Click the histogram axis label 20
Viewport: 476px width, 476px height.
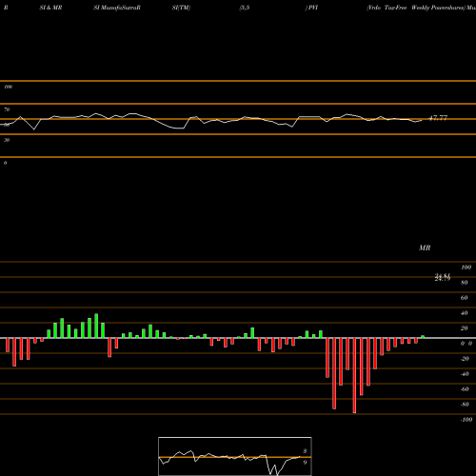point(465,328)
